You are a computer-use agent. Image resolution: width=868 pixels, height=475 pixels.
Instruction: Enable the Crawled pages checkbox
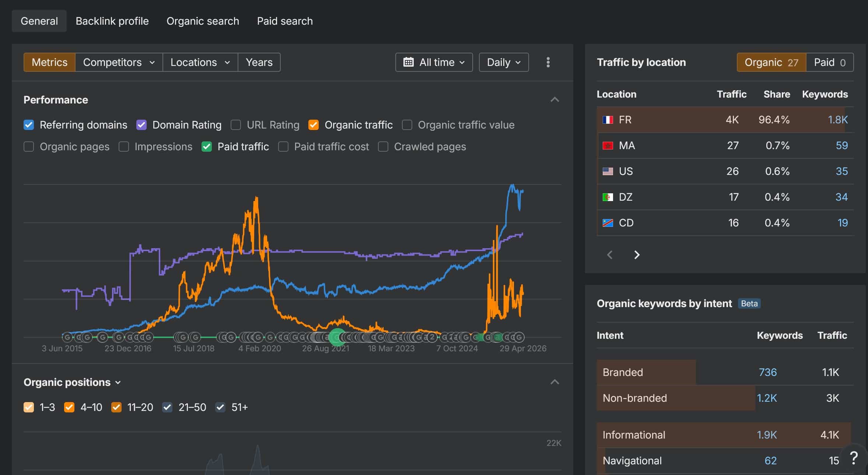[383, 147]
